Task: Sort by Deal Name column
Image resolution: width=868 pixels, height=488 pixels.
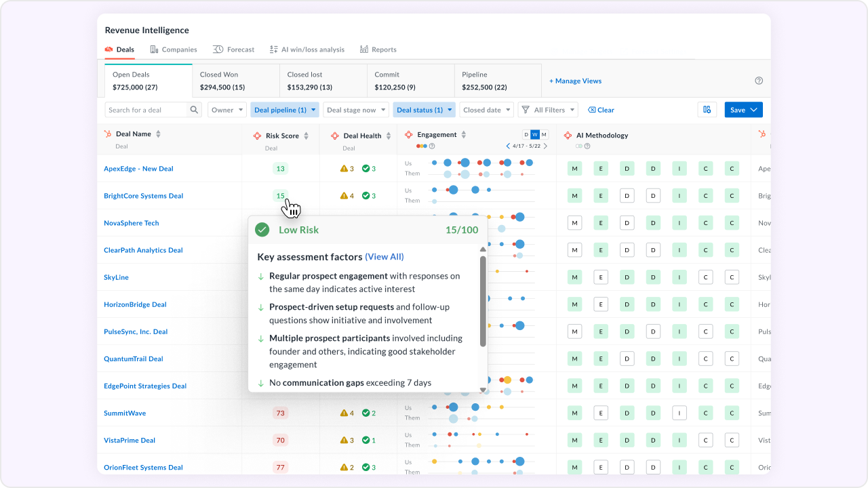Action: click(x=158, y=134)
